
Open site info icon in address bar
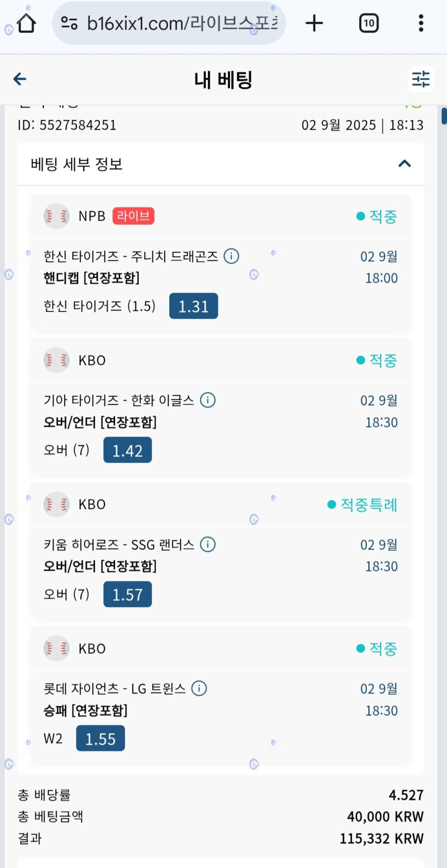click(70, 23)
